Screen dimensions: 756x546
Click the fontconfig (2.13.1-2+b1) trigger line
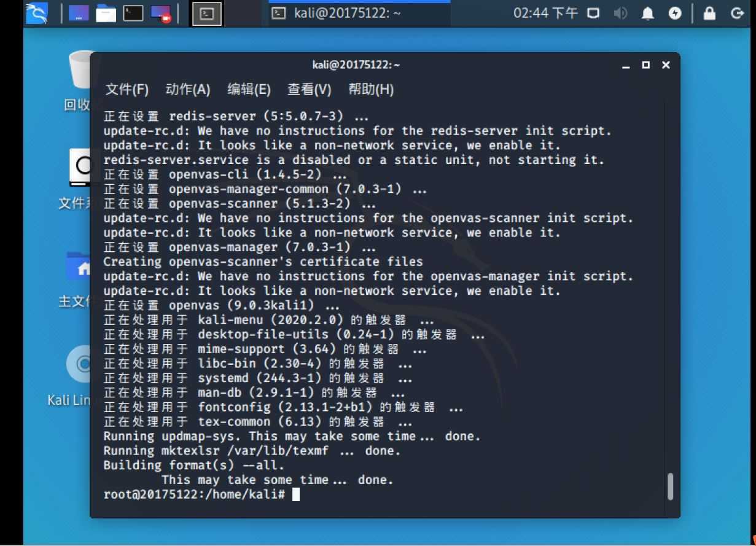pyautogui.click(x=283, y=407)
